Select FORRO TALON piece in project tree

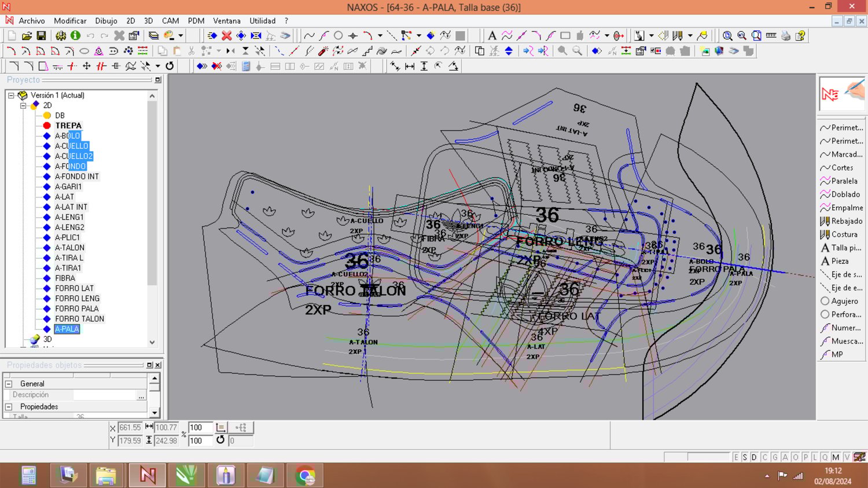click(79, 319)
